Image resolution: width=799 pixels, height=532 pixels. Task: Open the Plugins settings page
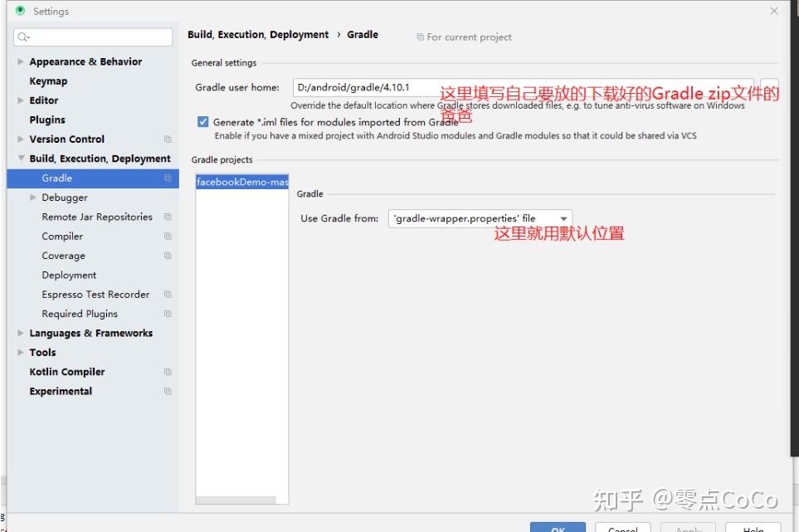point(47,120)
